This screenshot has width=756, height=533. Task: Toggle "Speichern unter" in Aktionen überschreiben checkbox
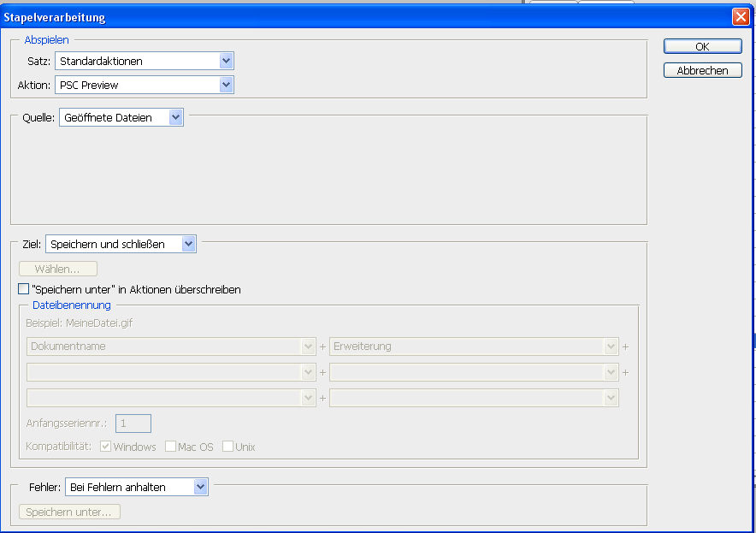[x=23, y=289]
